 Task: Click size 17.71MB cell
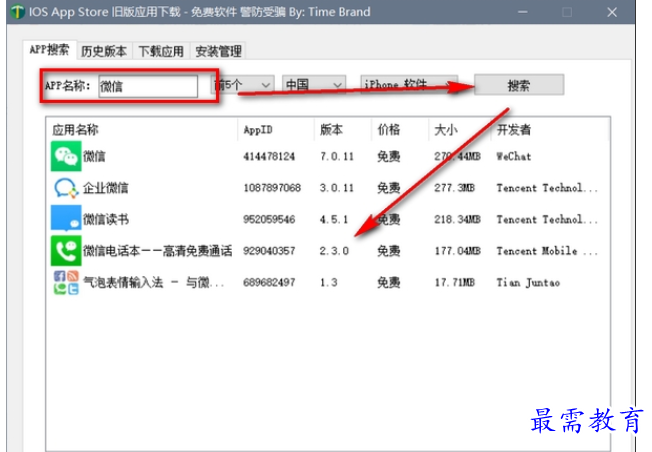coord(454,282)
